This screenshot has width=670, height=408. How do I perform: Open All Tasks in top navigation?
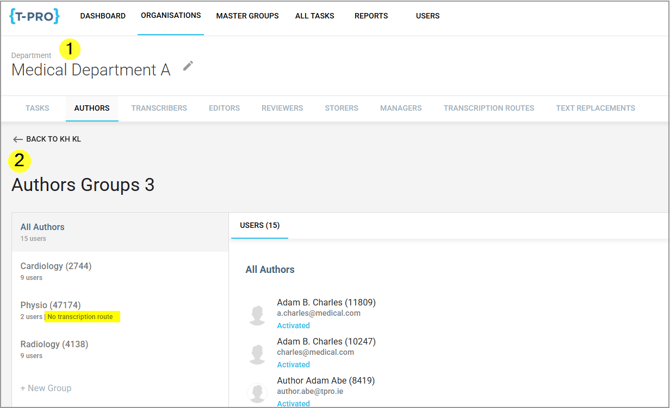[x=315, y=16]
